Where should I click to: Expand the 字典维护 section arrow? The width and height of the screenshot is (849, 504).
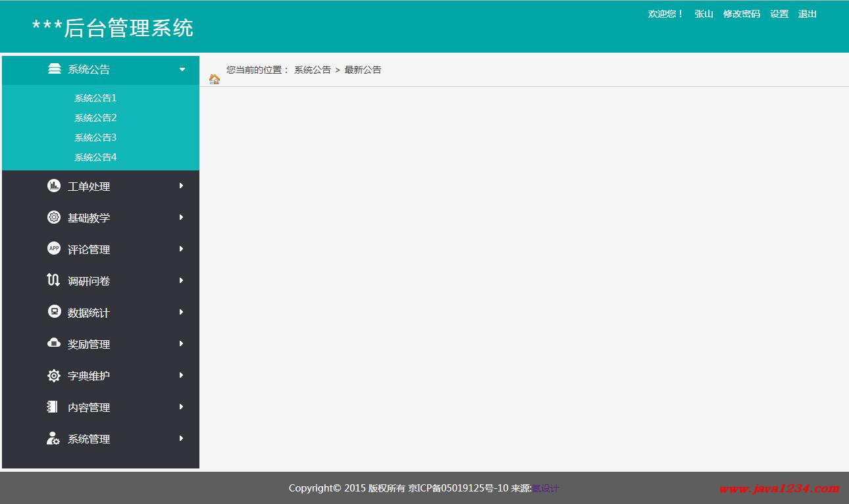[181, 375]
